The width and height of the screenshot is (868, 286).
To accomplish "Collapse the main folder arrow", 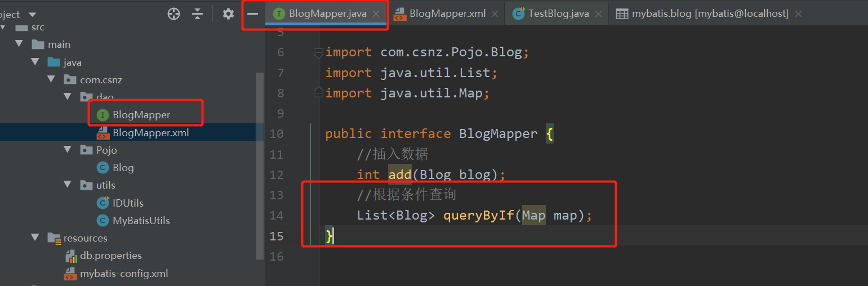I will point(20,44).
